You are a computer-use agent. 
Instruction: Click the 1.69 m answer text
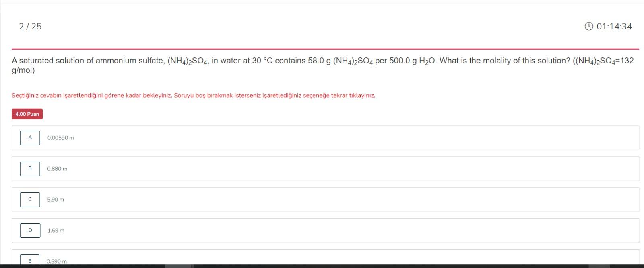click(56, 231)
